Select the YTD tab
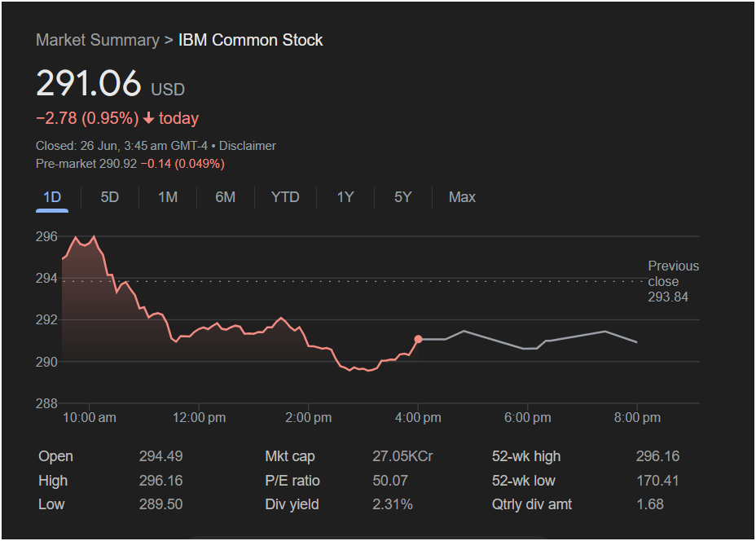Image resolution: width=756 pixels, height=541 pixels. click(285, 197)
